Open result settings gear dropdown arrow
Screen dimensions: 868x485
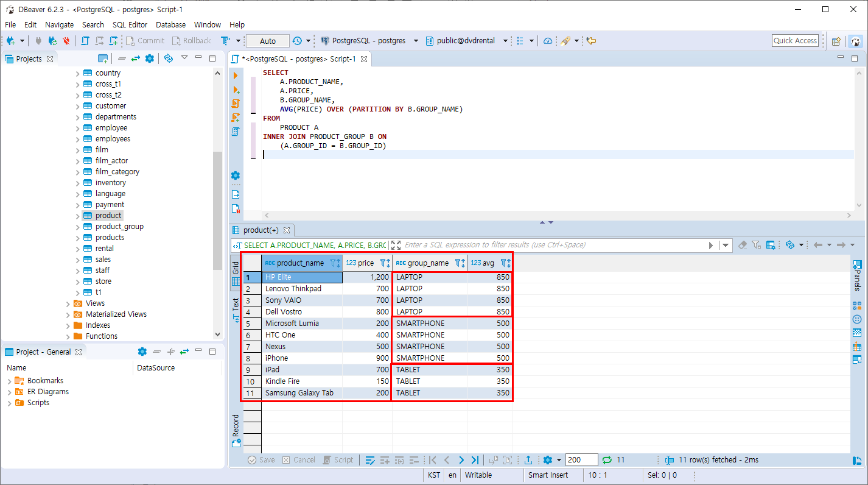coord(559,460)
